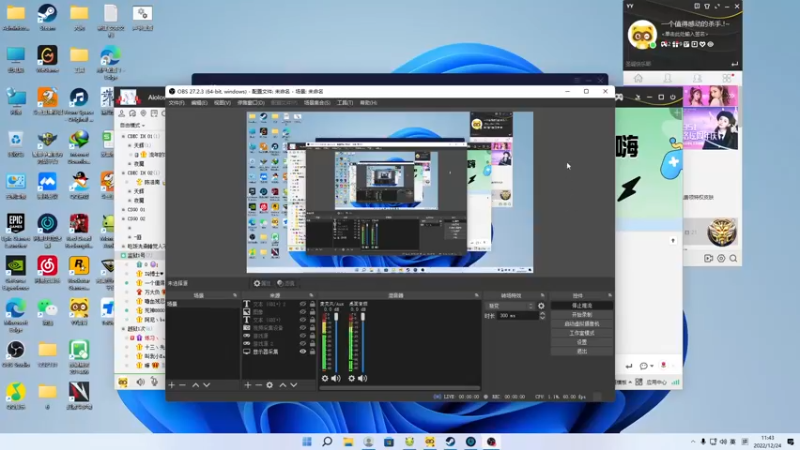Remove scene with minus icon
The height and width of the screenshot is (450, 800).
click(182, 385)
